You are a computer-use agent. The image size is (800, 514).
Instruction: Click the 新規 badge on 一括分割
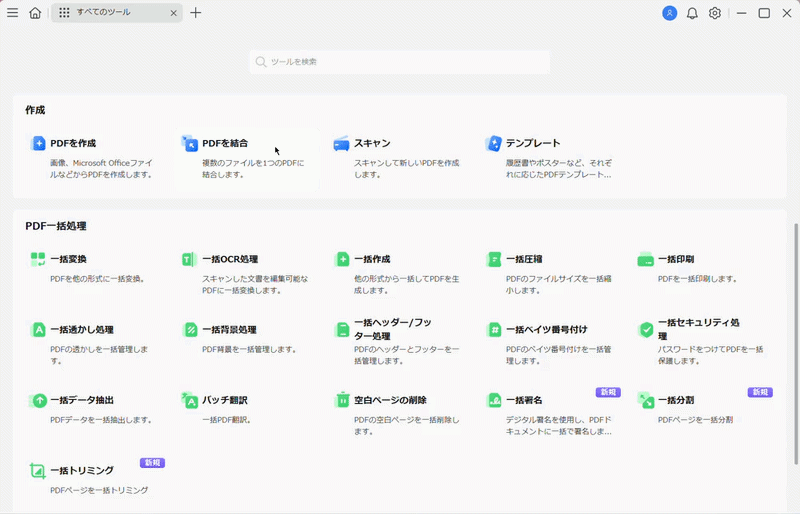pos(760,392)
